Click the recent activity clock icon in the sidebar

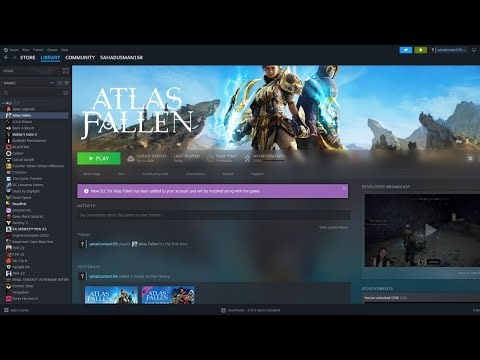coord(60,83)
